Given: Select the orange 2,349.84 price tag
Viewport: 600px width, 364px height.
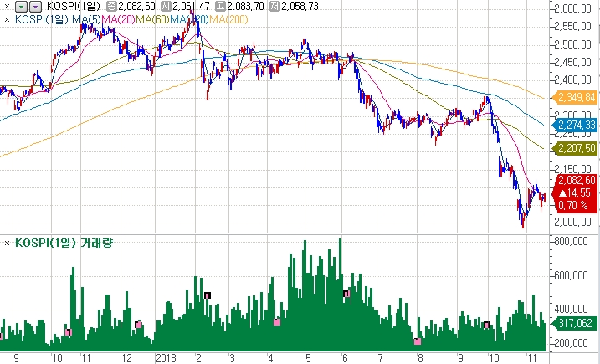Looking at the screenshot, I should pos(576,97).
